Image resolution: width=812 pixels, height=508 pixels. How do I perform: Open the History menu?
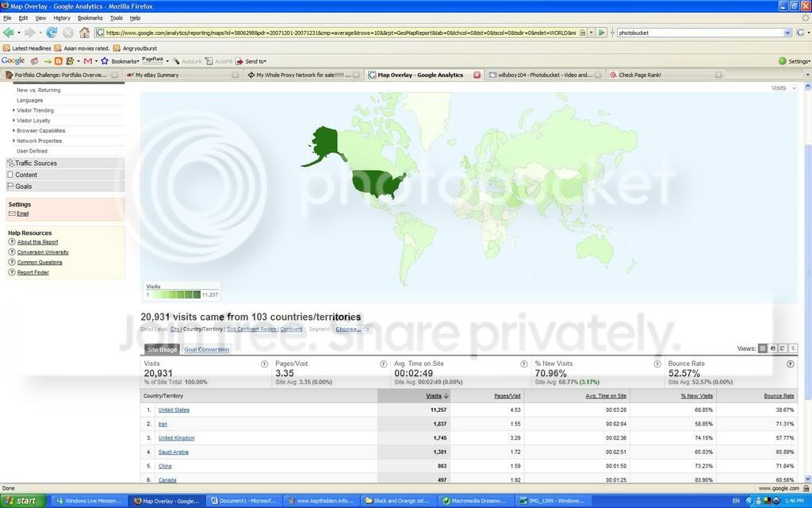[62, 18]
